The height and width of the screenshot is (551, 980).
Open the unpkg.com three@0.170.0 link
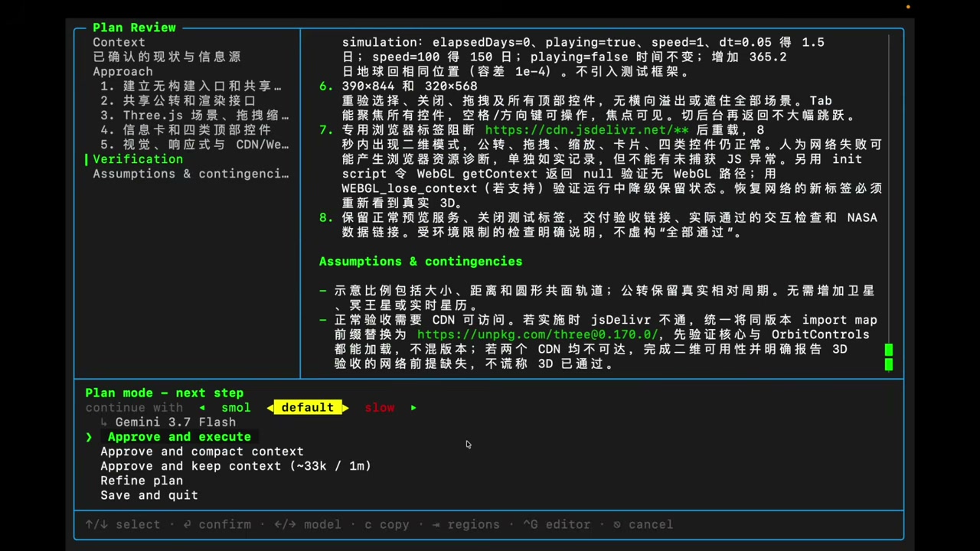[x=537, y=334]
